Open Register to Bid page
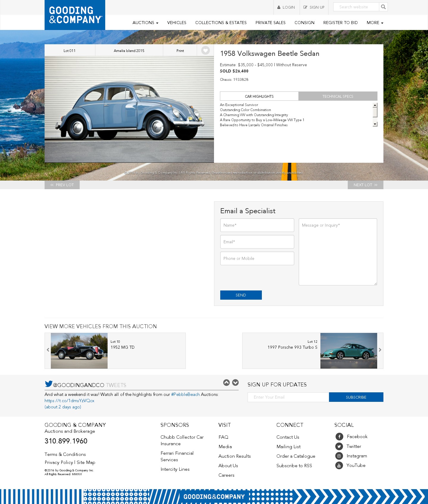Viewport: 428px width, 504px height. click(x=340, y=23)
